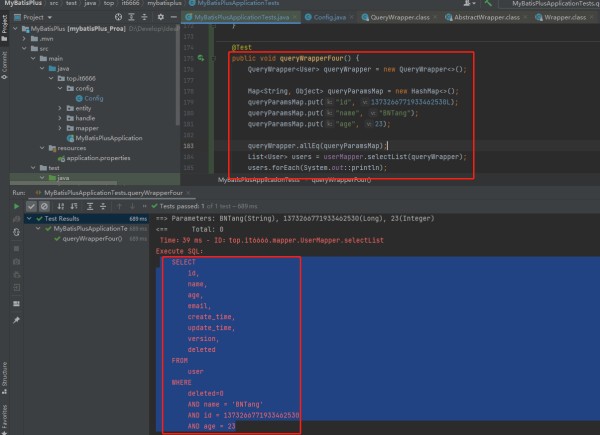
Task: Toggle the show passed tests checkmark
Action: (31, 206)
